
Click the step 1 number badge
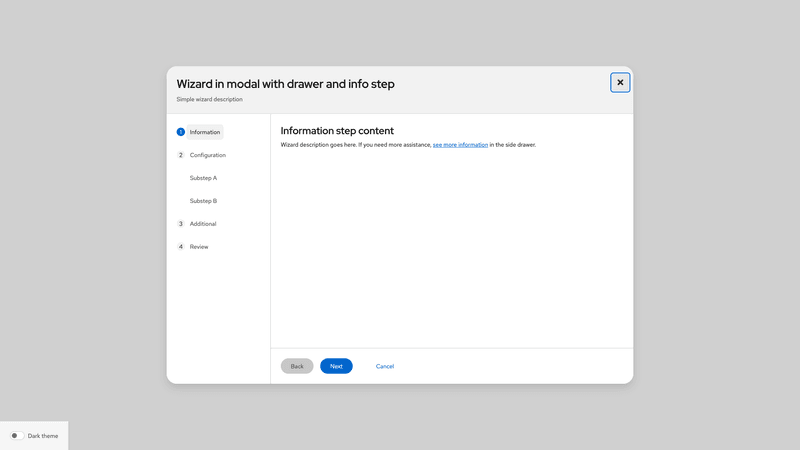pos(181,132)
